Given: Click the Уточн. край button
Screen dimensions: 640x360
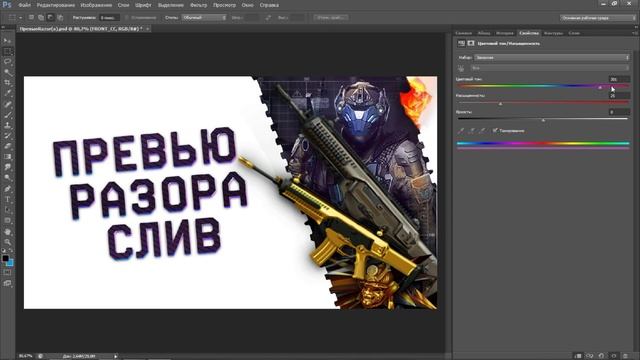Looking at the screenshot, I should pyautogui.click(x=331, y=18).
